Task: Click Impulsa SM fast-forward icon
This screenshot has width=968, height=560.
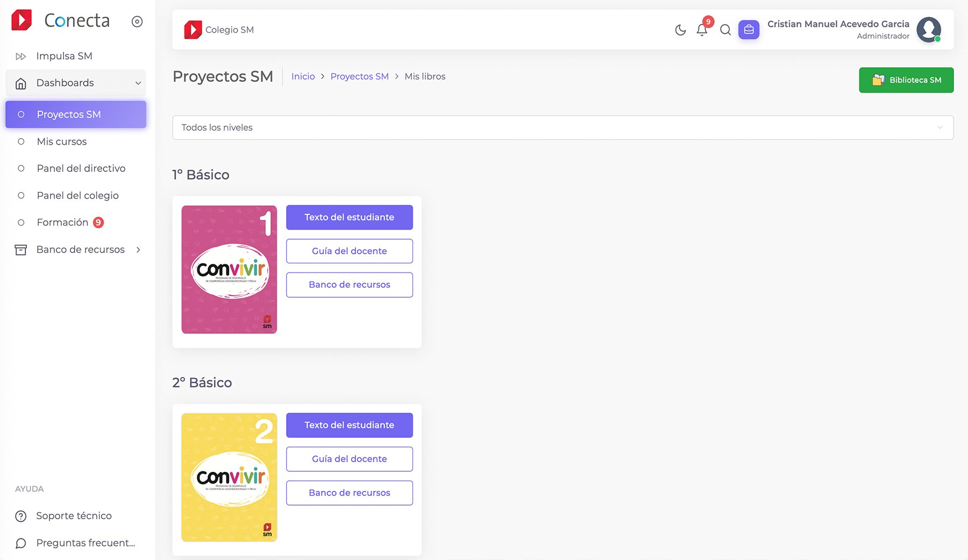Action: click(x=21, y=56)
